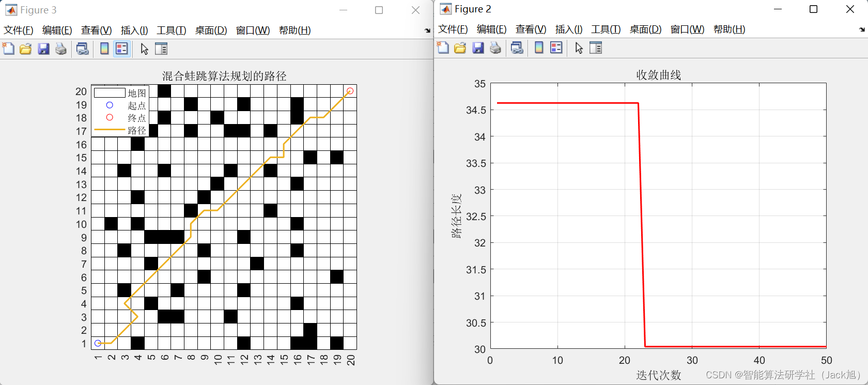Toggle Insert Legend icon in Figure 2
This screenshot has width=868, height=385.
point(556,48)
